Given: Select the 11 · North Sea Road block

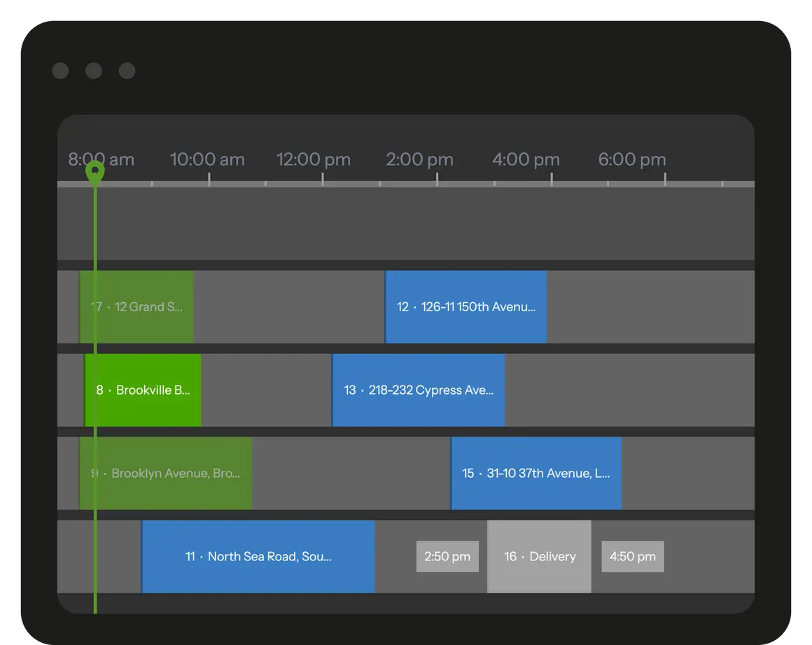Looking at the screenshot, I should [258, 557].
